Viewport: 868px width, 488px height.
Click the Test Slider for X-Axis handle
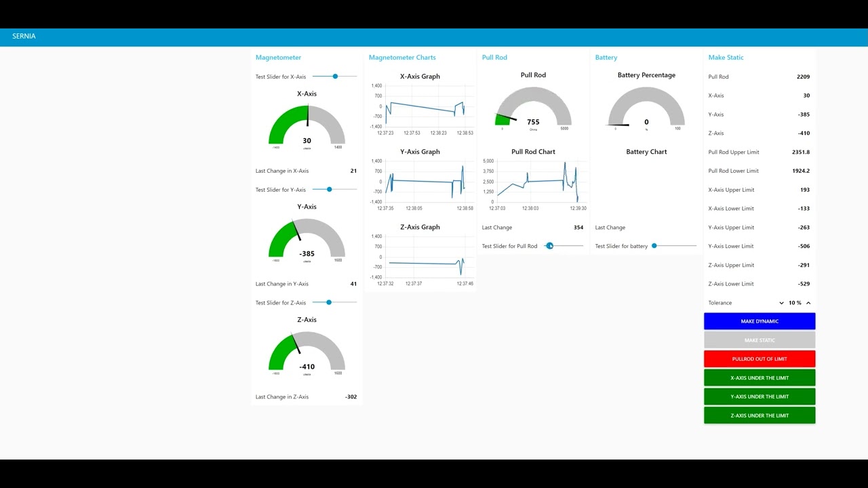click(335, 77)
